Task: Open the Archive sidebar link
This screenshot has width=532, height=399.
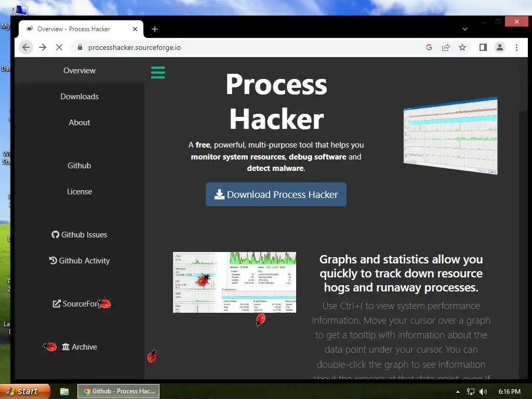Action: click(x=79, y=347)
